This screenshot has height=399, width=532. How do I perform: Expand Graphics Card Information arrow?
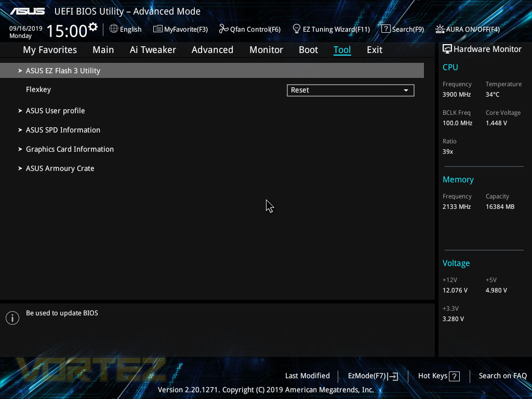(x=20, y=149)
